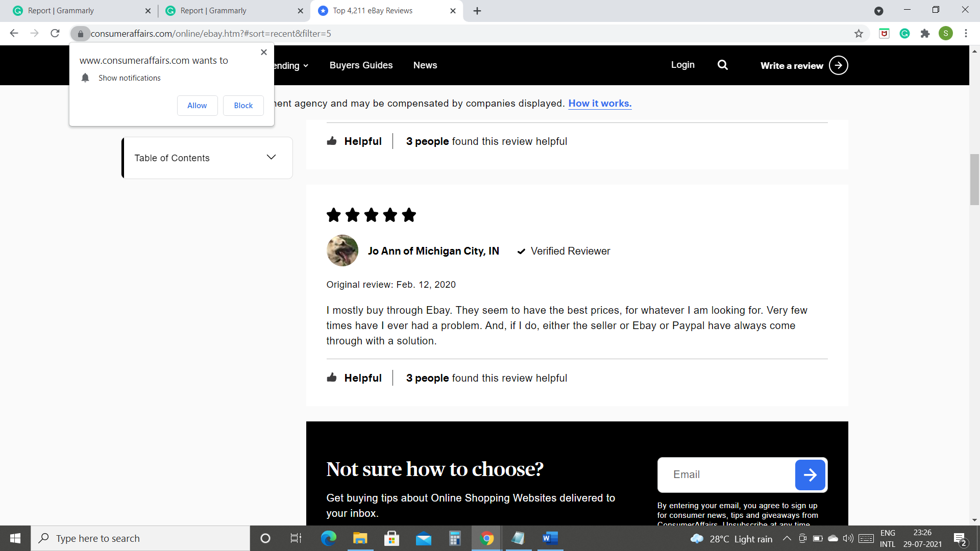Click ENG INTL language indicator

point(888,538)
